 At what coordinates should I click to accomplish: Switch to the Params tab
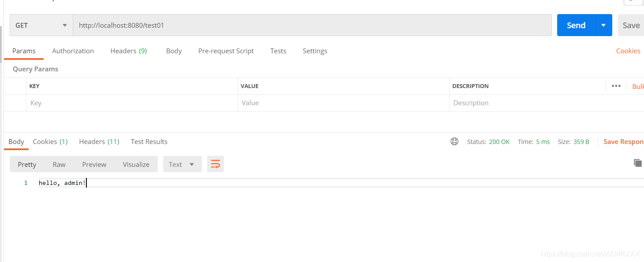tap(24, 51)
